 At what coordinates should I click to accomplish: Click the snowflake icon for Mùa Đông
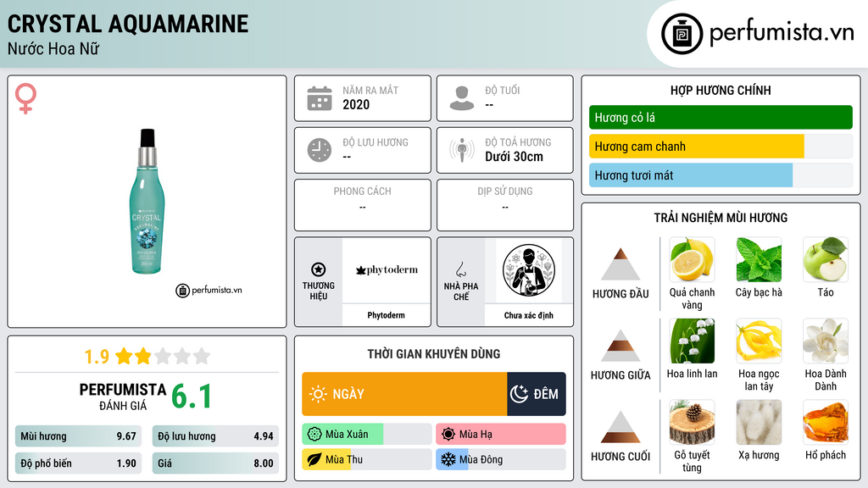click(x=448, y=459)
